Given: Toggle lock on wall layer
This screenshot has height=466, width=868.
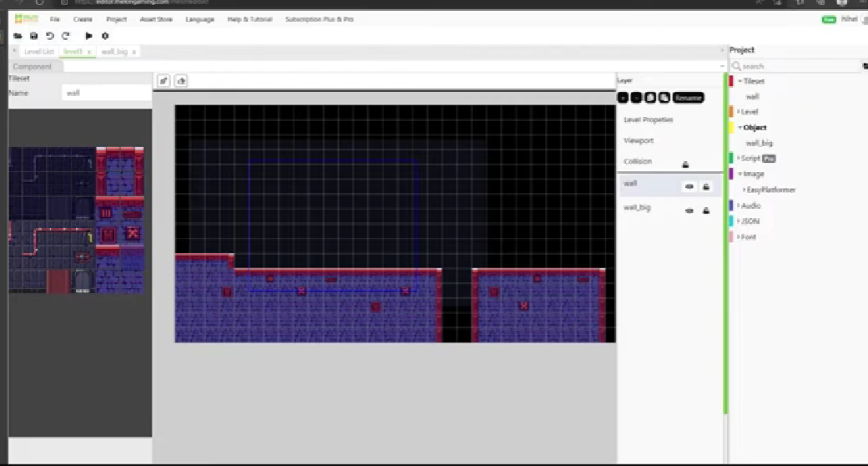Looking at the screenshot, I should 706,187.
